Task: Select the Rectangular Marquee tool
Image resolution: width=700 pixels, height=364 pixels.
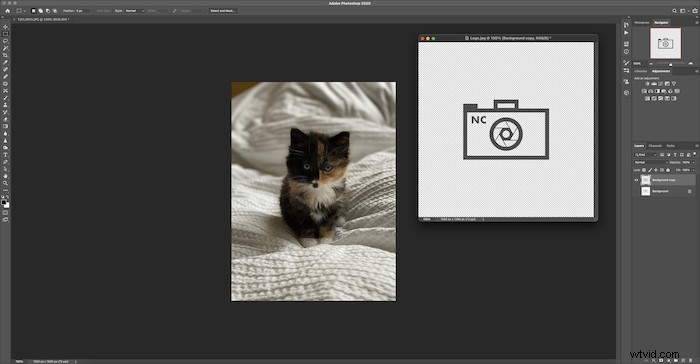Action: pyautogui.click(x=5, y=34)
